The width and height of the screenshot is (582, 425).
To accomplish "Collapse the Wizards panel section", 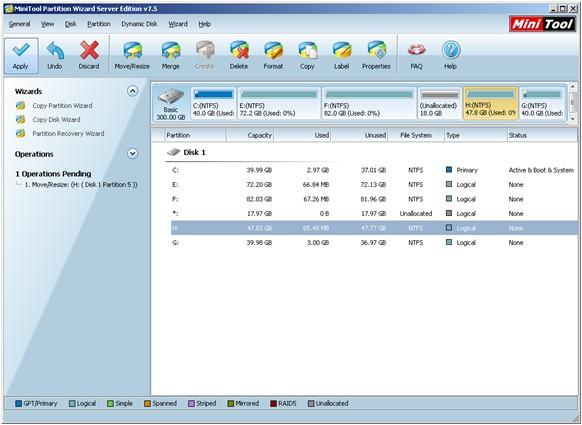I will 133,91.
